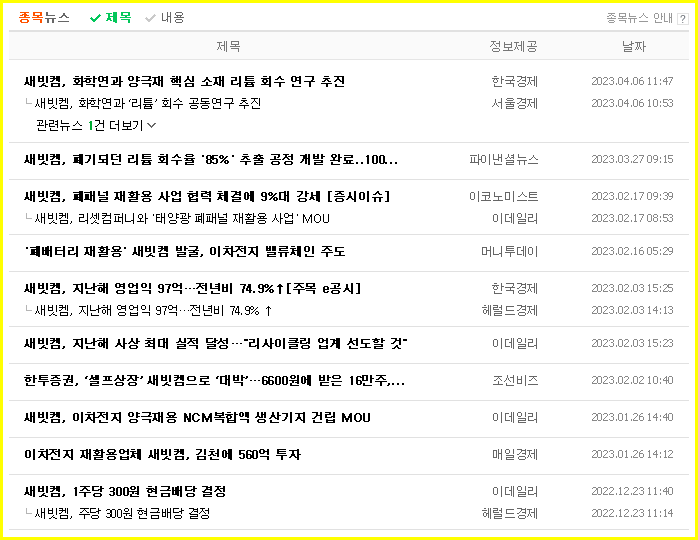Click 서울경제 source name
Viewport: 698px width, 540px height.
click(x=515, y=103)
